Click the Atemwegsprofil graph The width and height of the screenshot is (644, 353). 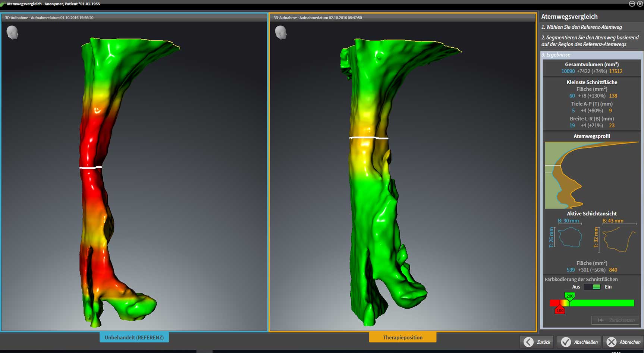click(x=592, y=175)
